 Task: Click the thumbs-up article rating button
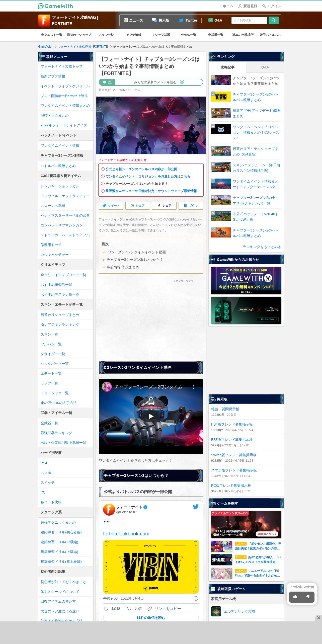[295, 597]
